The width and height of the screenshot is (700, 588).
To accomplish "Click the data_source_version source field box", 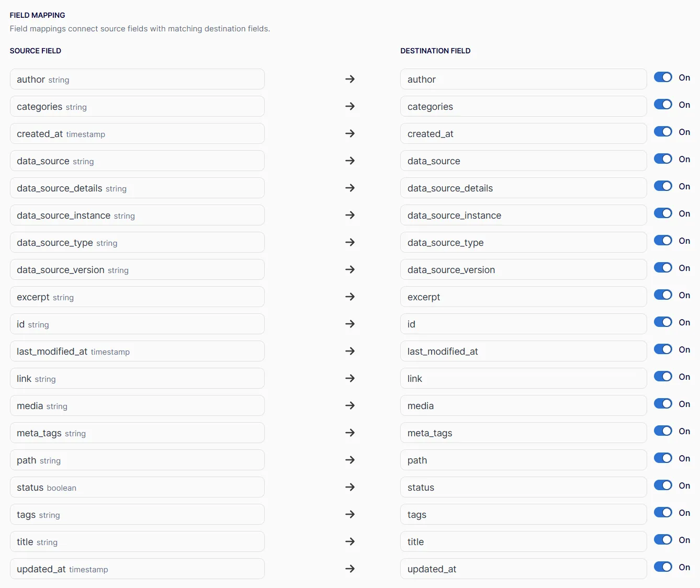I will pos(137,269).
